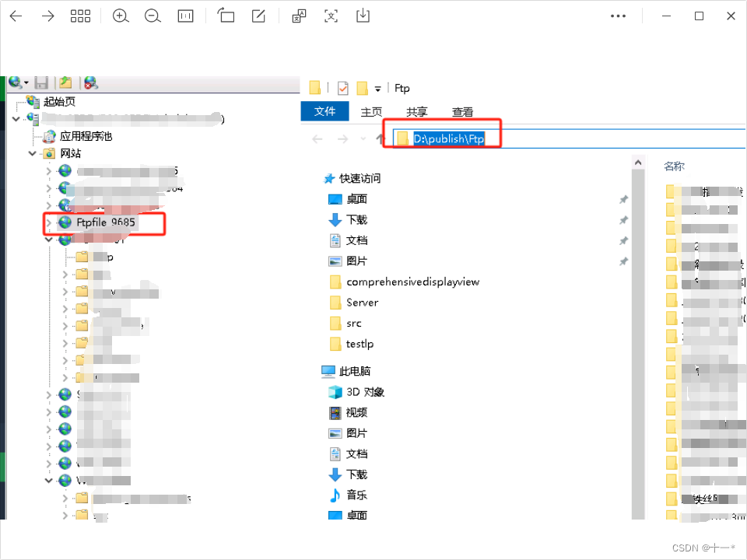Click the properties checkmark icon in title bar

(342, 88)
